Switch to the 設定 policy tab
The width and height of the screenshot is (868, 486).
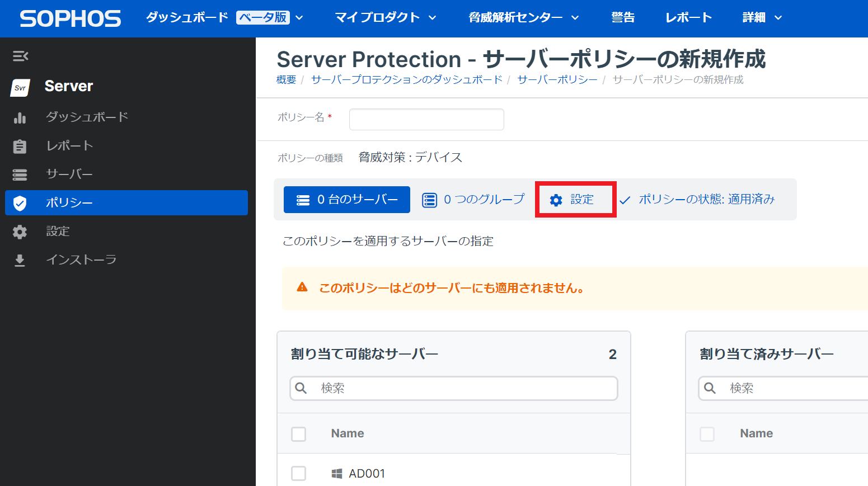575,200
